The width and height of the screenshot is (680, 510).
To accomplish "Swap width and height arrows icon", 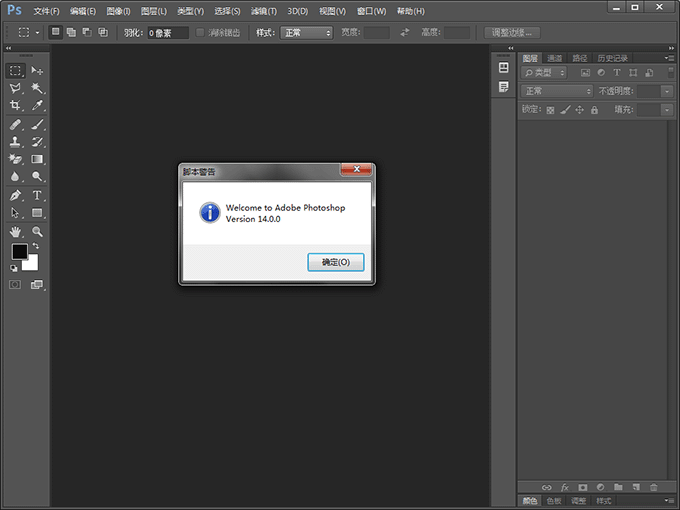I will click(405, 33).
